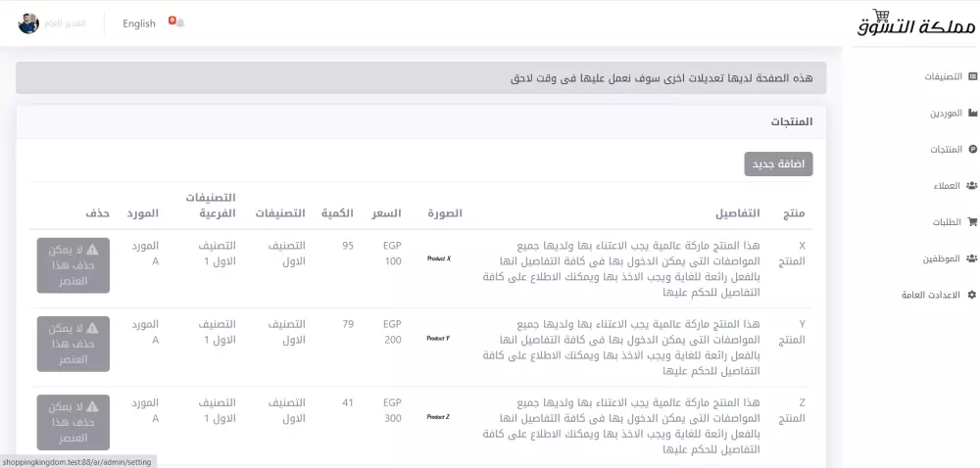Viewport: 980px width, 468px height.
Task: Open the admin user avatar
Action: [x=28, y=23]
